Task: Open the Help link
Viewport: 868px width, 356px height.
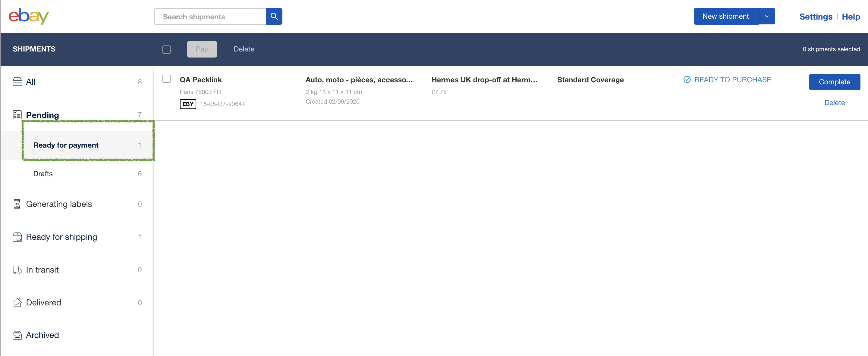Action: [x=851, y=17]
